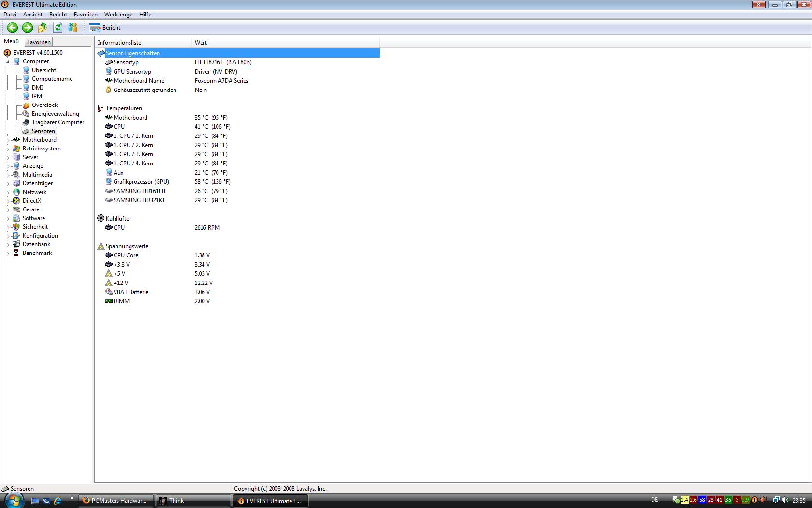Select Übersicht in the tree
This screenshot has height=508, width=812.
43,70
